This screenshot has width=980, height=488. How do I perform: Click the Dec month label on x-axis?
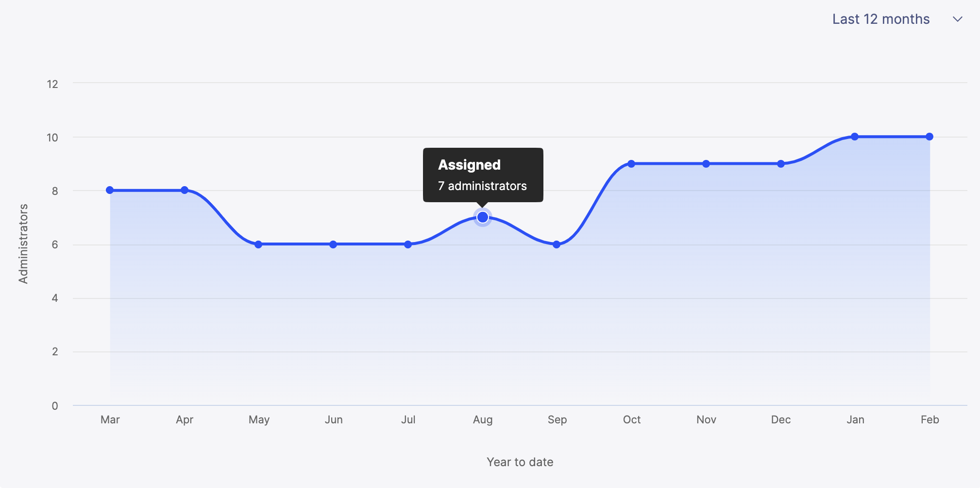(781, 419)
